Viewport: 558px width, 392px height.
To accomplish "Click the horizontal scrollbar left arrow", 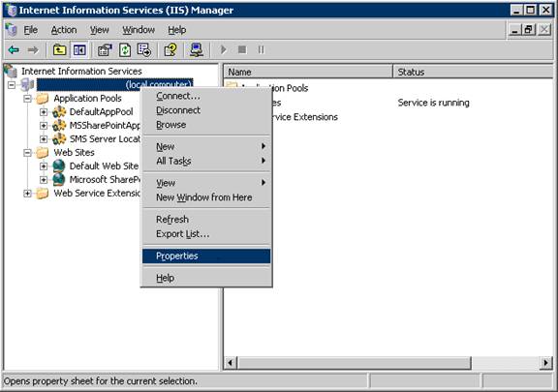I will tap(231, 363).
